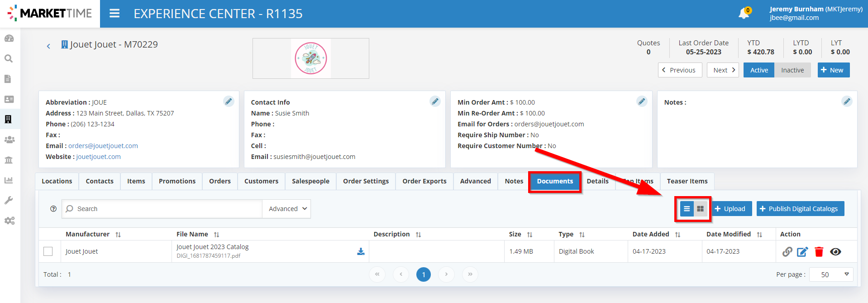Open the Order Settings tab

pyautogui.click(x=366, y=181)
